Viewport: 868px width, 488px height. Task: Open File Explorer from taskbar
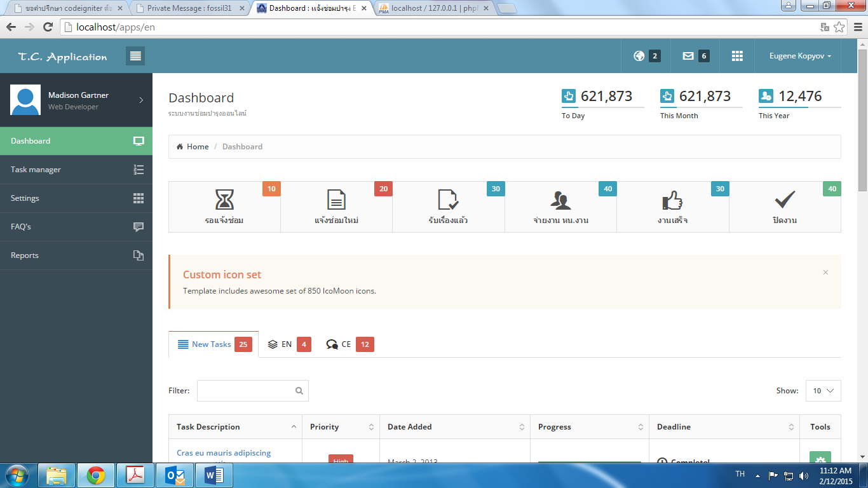(57, 475)
